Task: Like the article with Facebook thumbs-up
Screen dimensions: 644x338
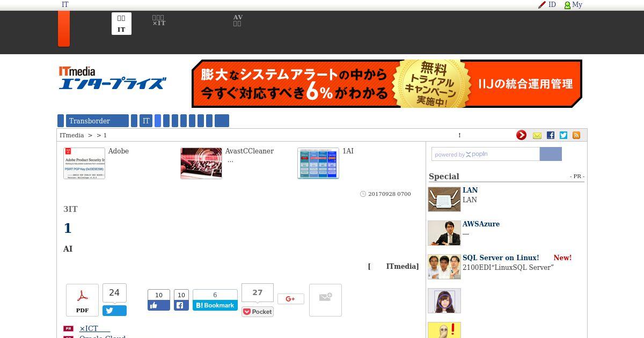Action: pos(159,305)
